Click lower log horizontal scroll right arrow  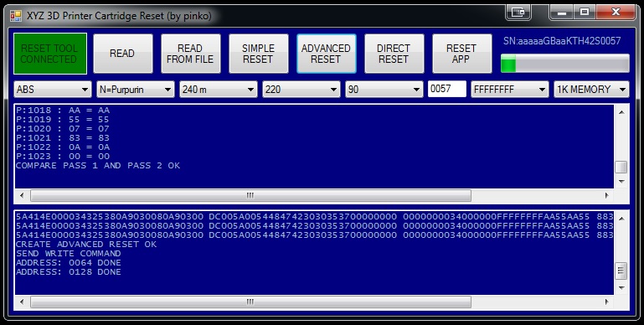(606, 302)
